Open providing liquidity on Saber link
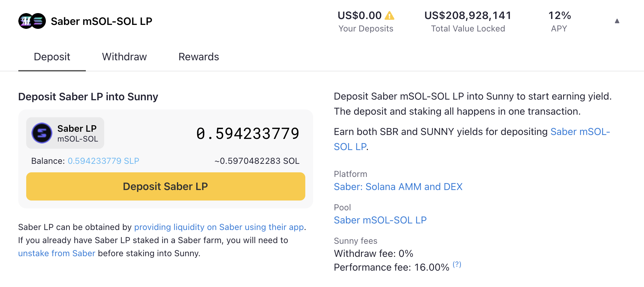 pos(219,227)
